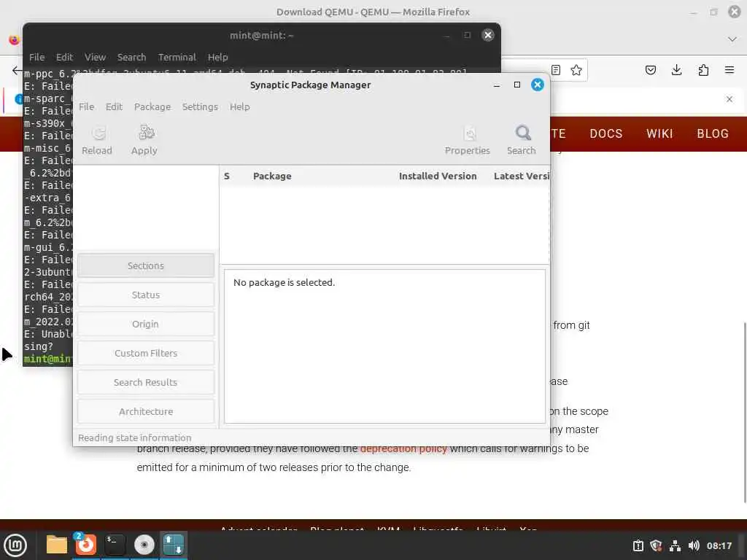The width and height of the screenshot is (747, 560).
Task: Open the File menu in Synaptic
Action: pos(86,106)
